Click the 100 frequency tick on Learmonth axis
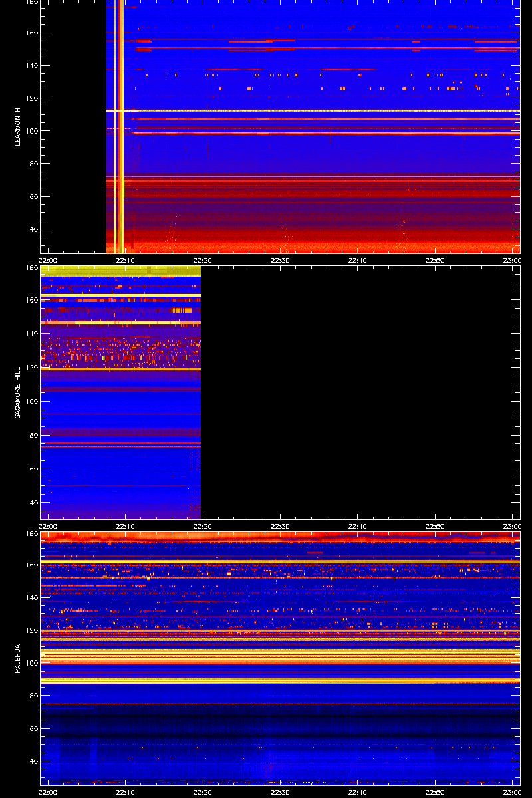This screenshot has width=532, height=798. pos(31,131)
